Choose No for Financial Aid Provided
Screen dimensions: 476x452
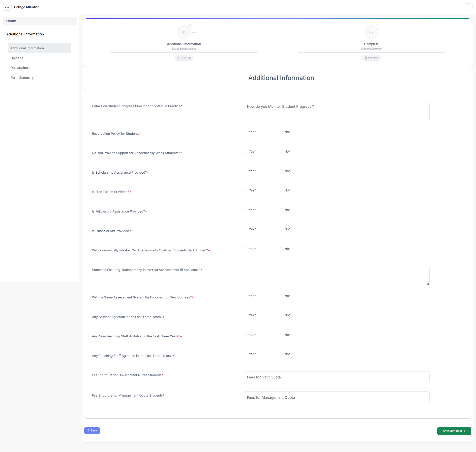coord(281,229)
